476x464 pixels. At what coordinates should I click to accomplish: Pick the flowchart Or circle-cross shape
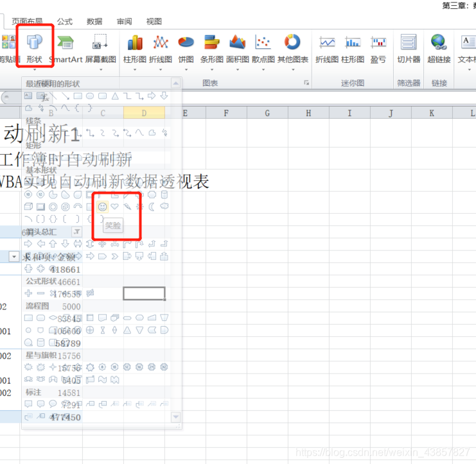click(90, 331)
